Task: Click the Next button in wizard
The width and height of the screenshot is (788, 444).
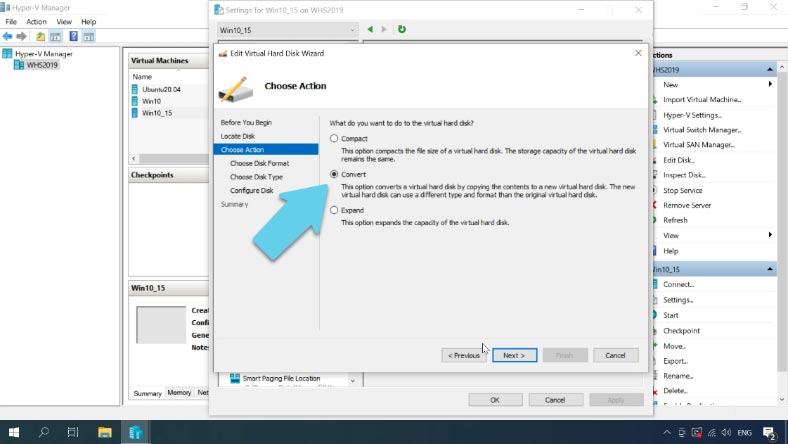Action: 514,355
